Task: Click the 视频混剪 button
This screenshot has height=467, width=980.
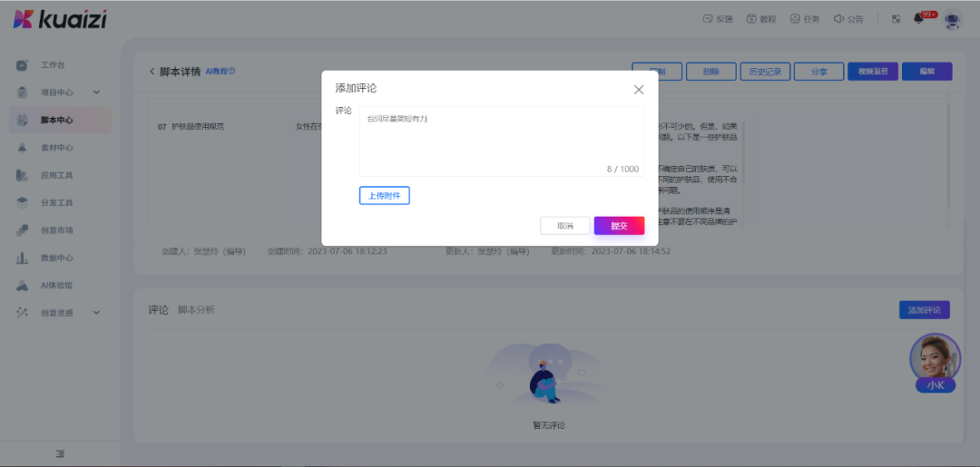Action: click(873, 71)
